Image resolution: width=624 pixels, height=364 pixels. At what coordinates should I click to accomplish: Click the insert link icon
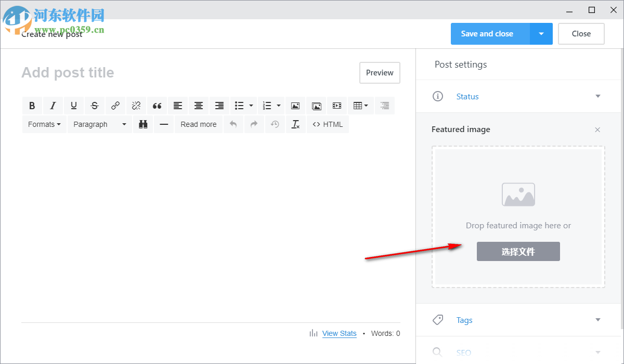[115, 106]
